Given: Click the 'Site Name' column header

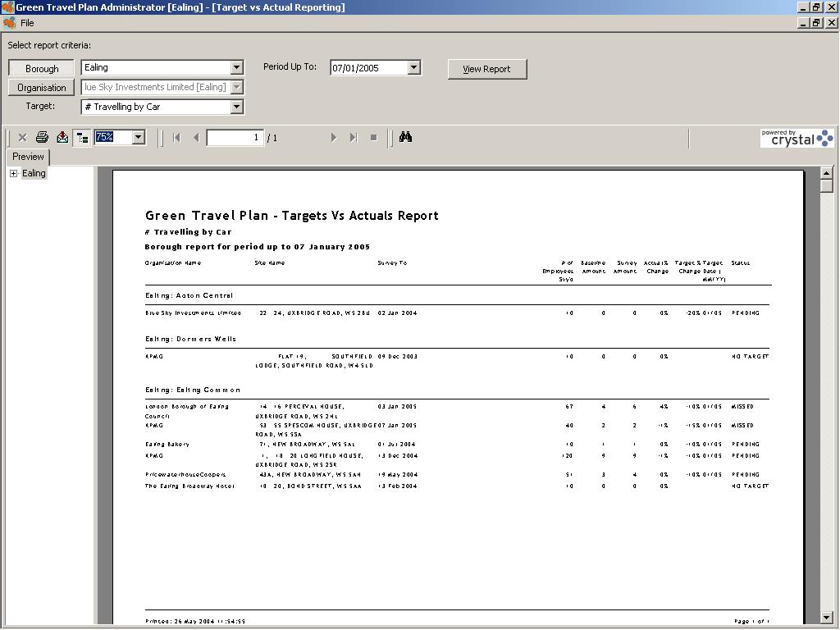Looking at the screenshot, I should (269, 263).
